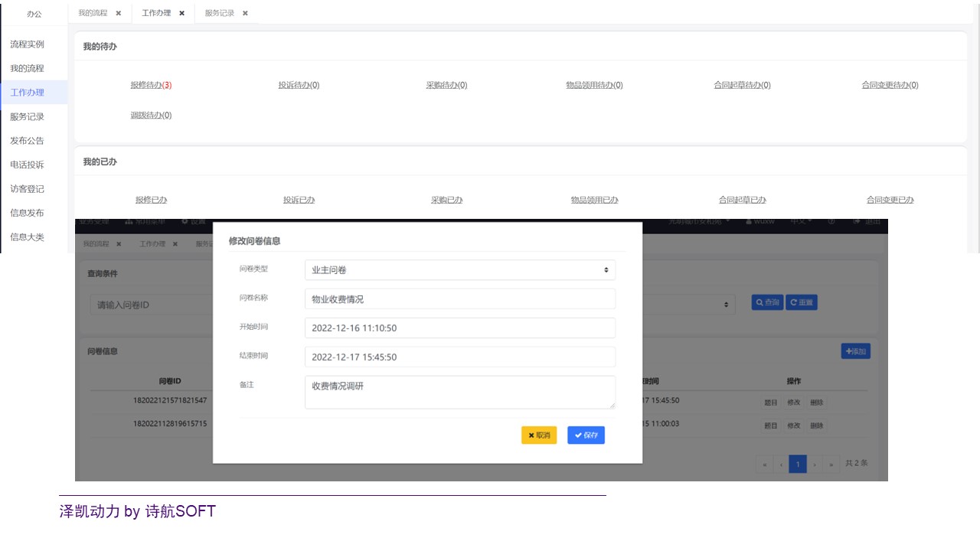Image resolution: width=980 pixels, height=551 pixels.
Task: Cancel the dialog with 取消 button
Action: 539,435
